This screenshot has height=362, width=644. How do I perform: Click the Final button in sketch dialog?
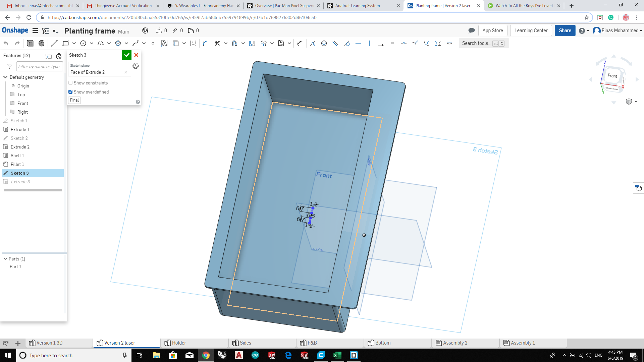74,100
